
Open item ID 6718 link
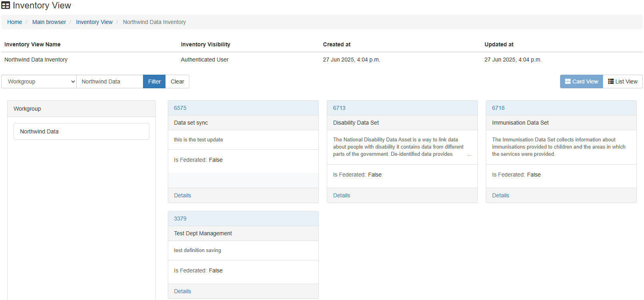[x=498, y=108]
